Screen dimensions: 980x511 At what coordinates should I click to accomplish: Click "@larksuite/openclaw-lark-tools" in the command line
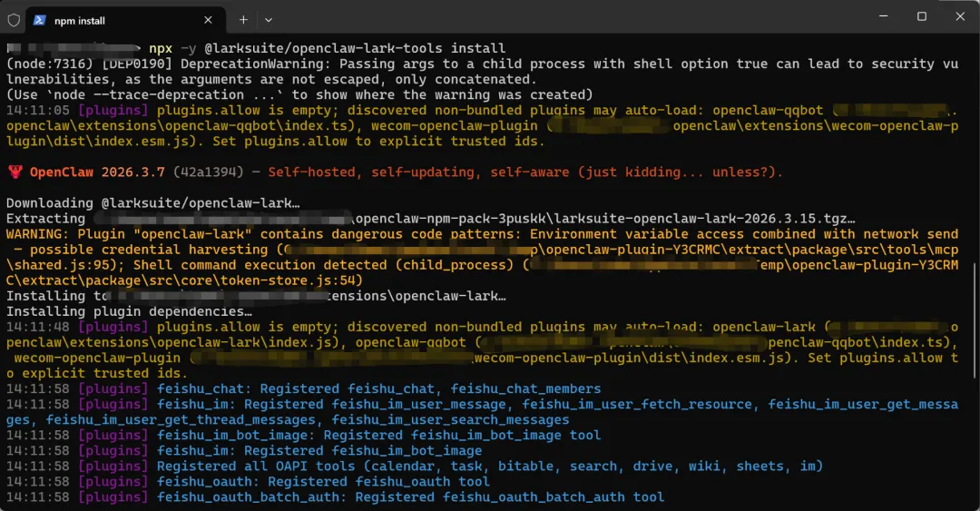323,48
